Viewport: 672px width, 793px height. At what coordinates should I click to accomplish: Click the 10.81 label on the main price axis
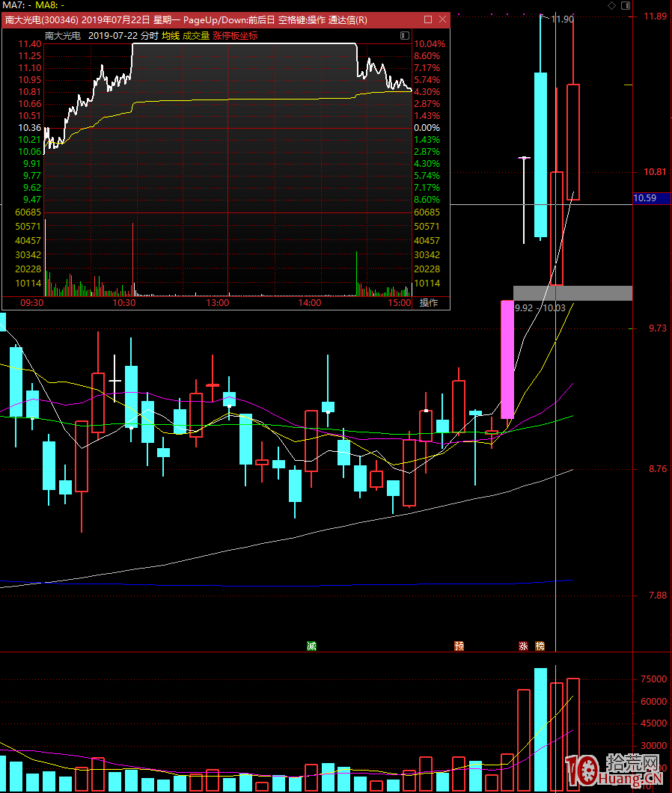655,172
